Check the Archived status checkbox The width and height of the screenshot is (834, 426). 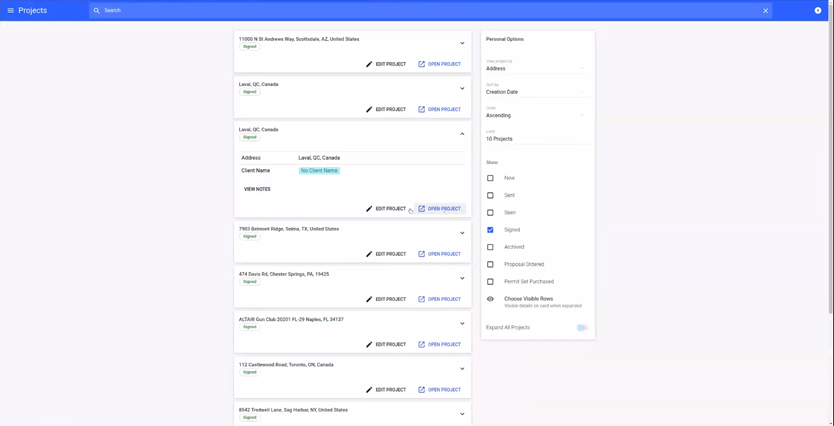[490, 247]
